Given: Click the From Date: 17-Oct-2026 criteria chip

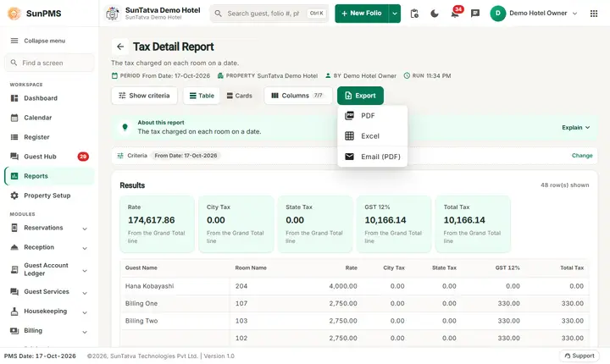Looking at the screenshot, I should (x=186, y=156).
